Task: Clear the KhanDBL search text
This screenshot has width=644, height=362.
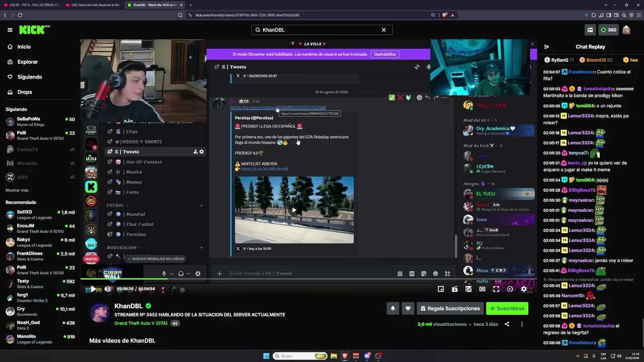Action: click(x=383, y=30)
